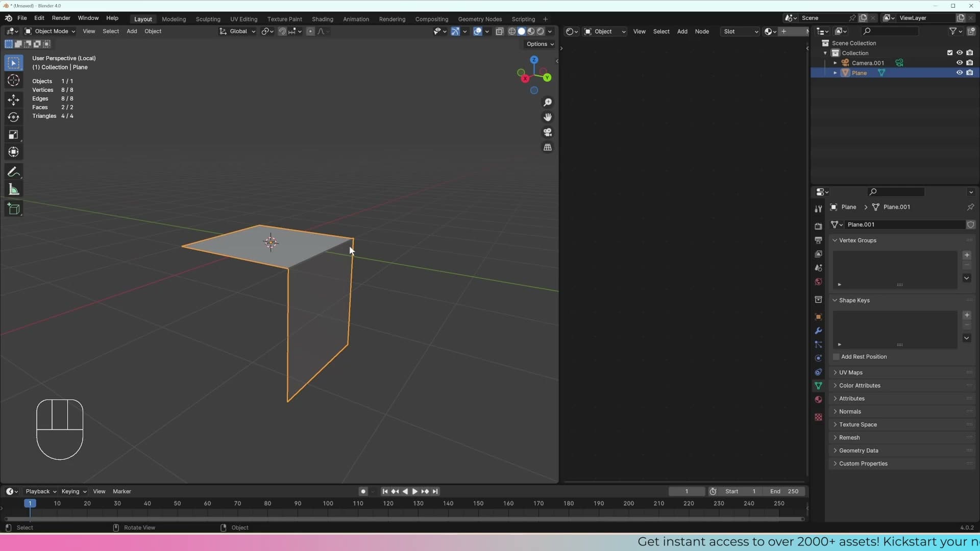Open the viewport Add menu
The image size is (980, 551).
(x=132, y=31)
